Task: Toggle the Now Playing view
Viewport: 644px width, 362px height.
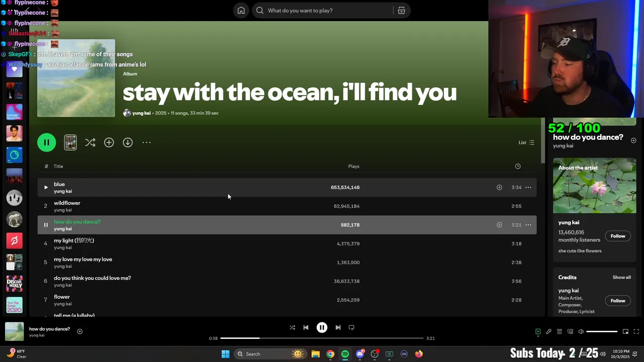Action: click(538, 332)
